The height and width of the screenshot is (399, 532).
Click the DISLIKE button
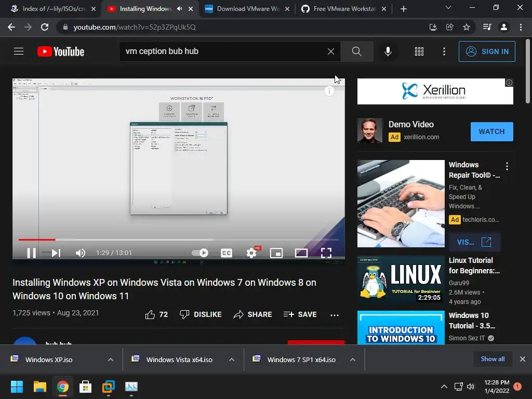coord(201,314)
